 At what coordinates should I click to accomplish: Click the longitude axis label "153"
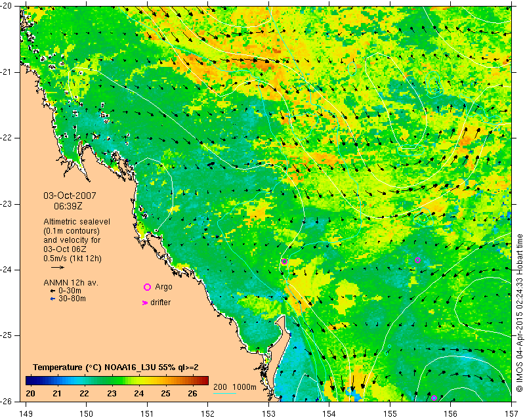pyautogui.click(x=268, y=414)
